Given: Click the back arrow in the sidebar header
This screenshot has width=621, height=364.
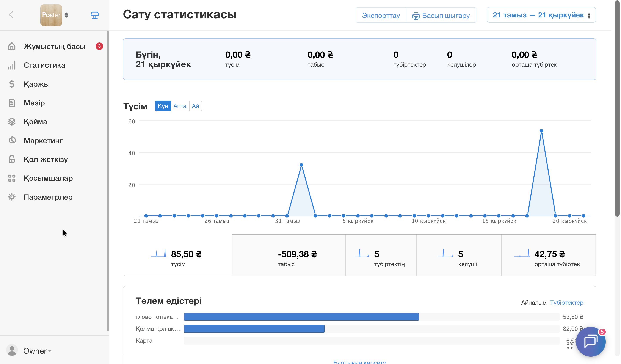Looking at the screenshot, I should tap(11, 15).
